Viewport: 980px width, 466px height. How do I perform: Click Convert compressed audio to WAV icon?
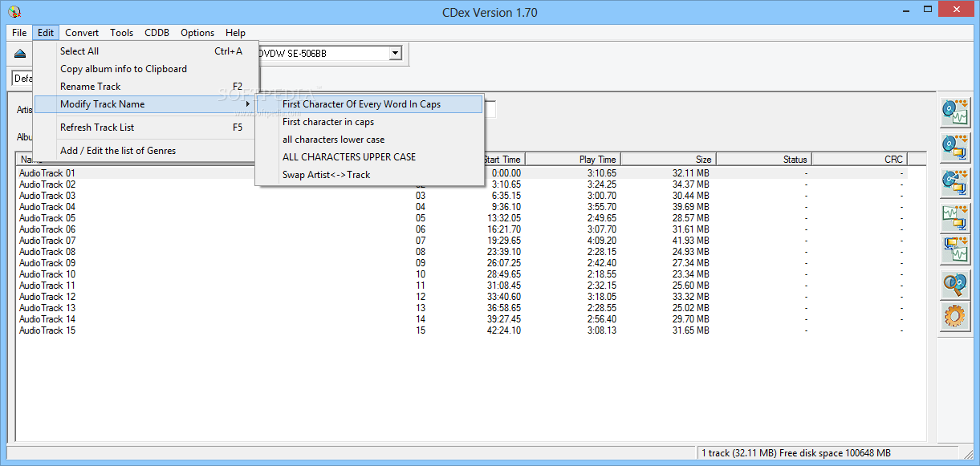[x=955, y=250]
